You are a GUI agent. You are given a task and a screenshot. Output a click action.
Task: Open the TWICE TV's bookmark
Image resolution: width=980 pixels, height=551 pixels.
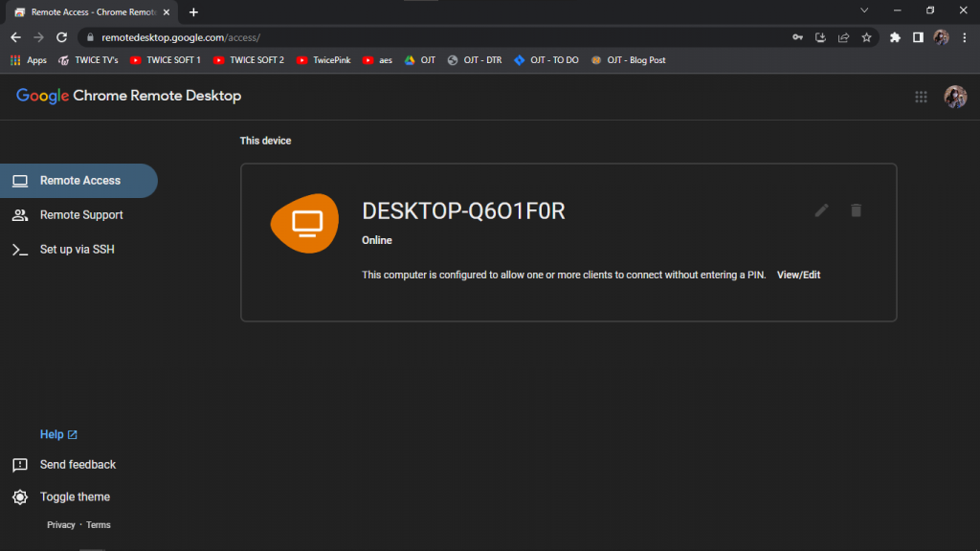(x=88, y=60)
